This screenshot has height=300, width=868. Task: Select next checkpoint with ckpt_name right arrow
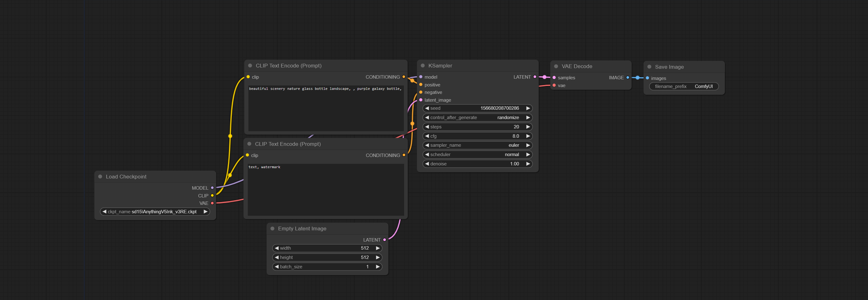click(205, 212)
